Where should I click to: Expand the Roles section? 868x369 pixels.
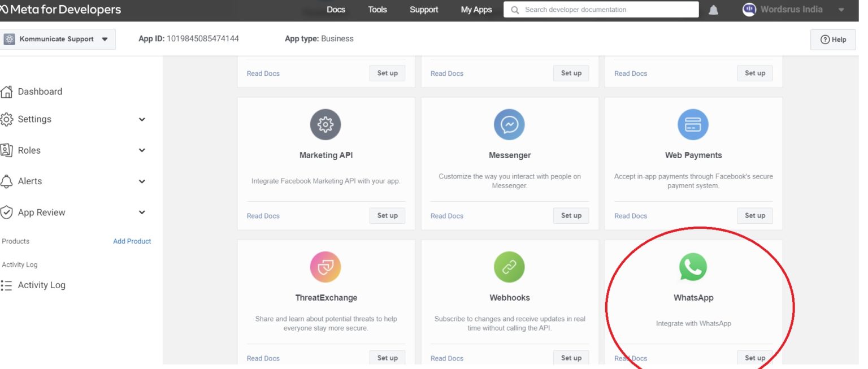(x=142, y=150)
